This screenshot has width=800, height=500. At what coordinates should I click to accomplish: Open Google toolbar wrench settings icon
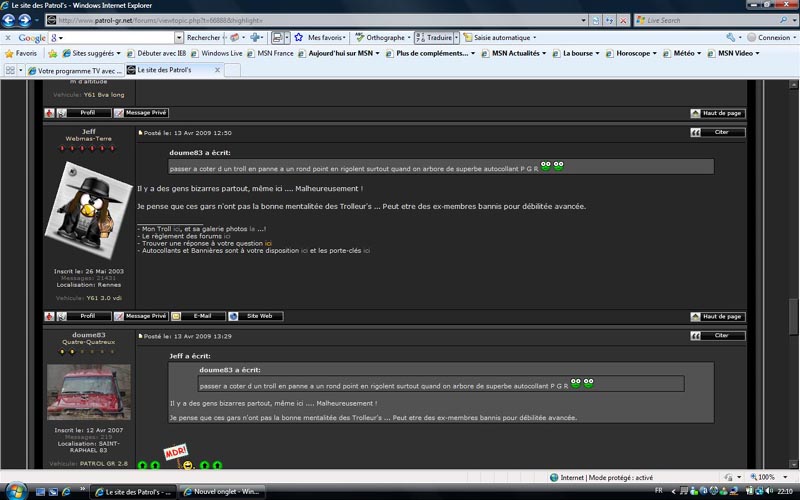pyautogui.click(x=731, y=37)
